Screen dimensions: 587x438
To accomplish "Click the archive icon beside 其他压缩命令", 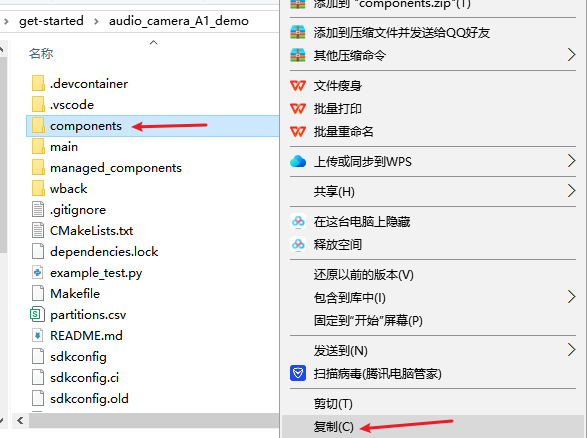I will pyautogui.click(x=298, y=55).
